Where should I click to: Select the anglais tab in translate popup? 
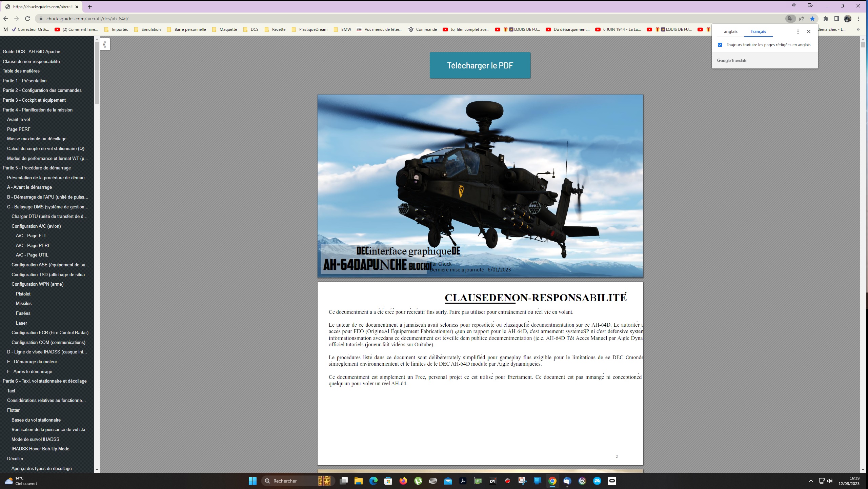coord(730,32)
